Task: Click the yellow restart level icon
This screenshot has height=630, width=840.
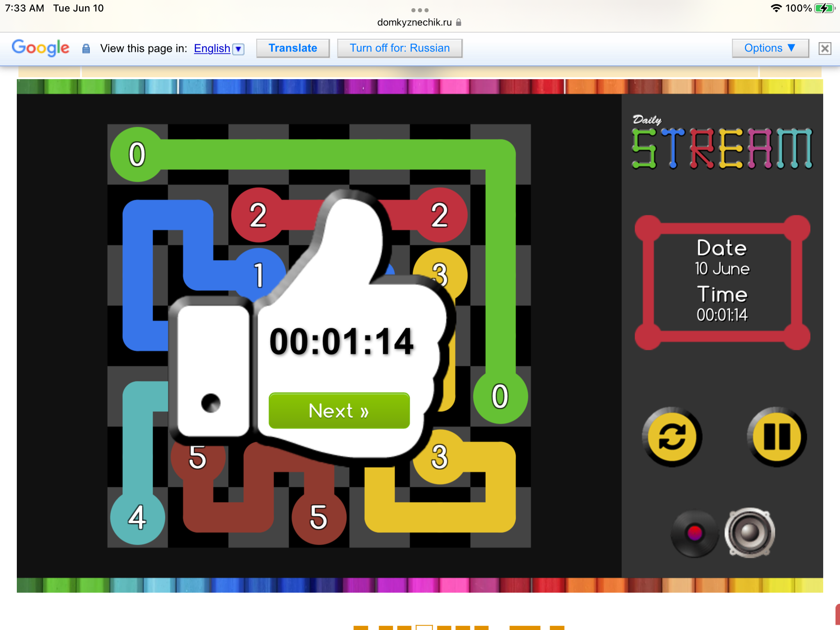Action: (672, 437)
